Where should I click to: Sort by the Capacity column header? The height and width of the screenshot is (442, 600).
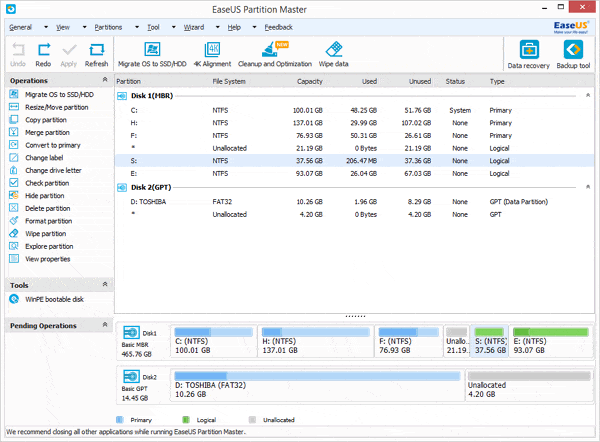click(x=310, y=81)
